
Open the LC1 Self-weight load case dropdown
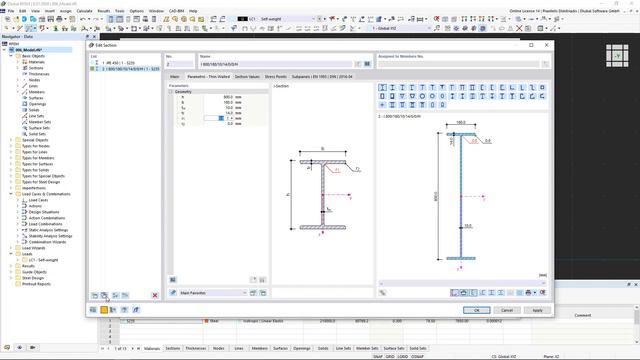pyautogui.click(x=313, y=19)
